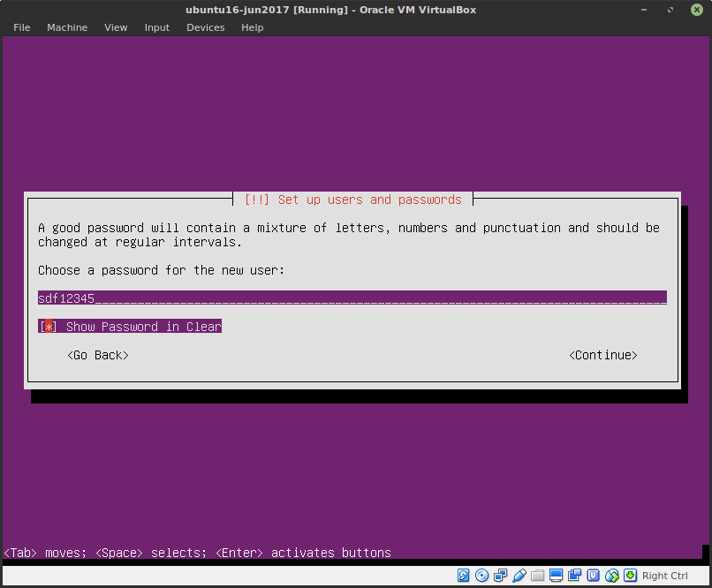Viewport: 712px width, 588px height.
Task: Activate the Go Back button
Action: tap(97, 354)
